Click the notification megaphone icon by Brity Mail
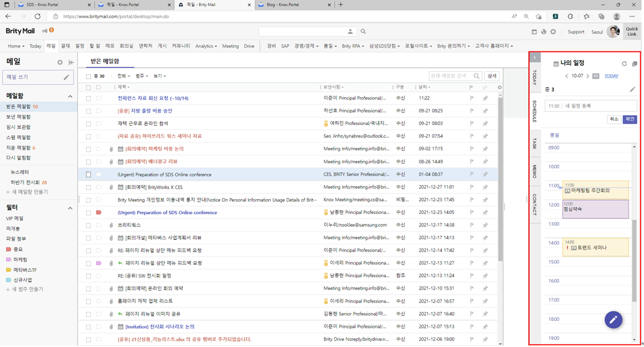The image size is (644, 347). pyautogui.click(x=45, y=31)
